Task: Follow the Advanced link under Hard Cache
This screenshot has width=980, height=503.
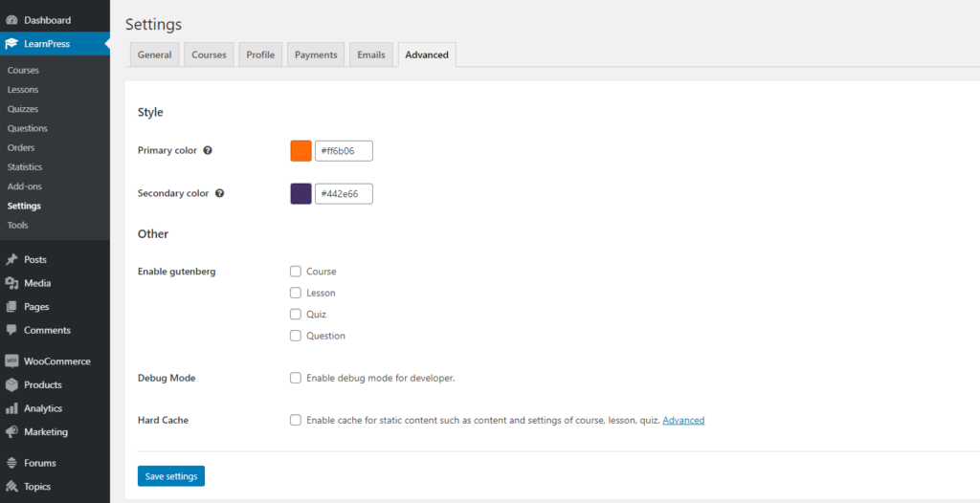Action: point(683,421)
